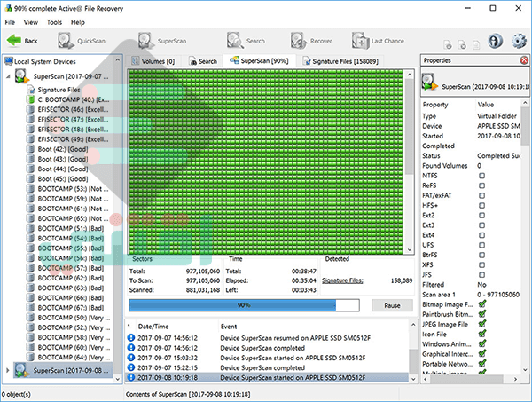The height and width of the screenshot is (402, 532).
Task: Click the green sector scan map
Action: tap(266, 162)
